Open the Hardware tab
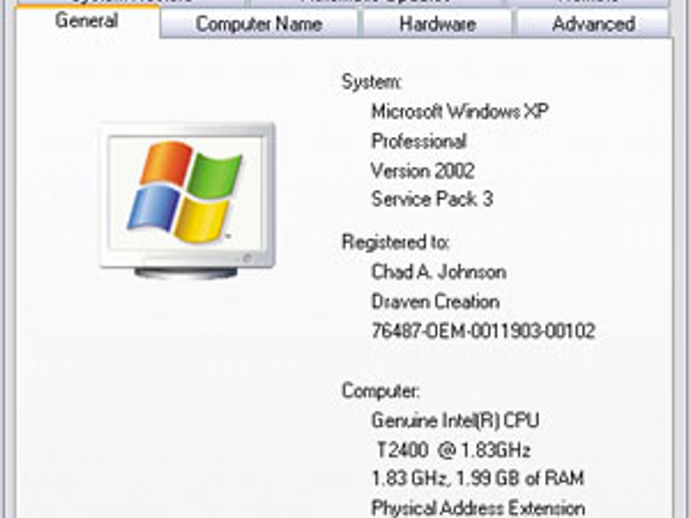The width and height of the screenshot is (690, 518). pos(437,24)
